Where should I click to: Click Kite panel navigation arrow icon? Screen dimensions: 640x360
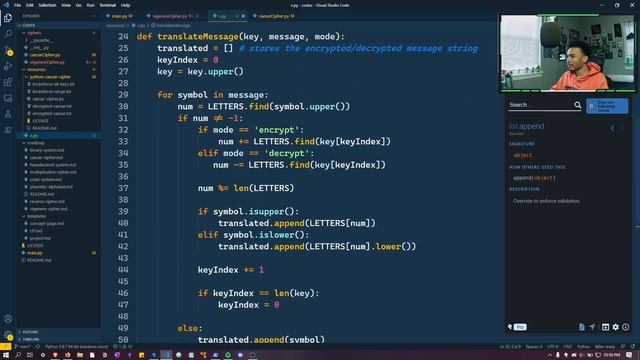click(x=592, y=327)
